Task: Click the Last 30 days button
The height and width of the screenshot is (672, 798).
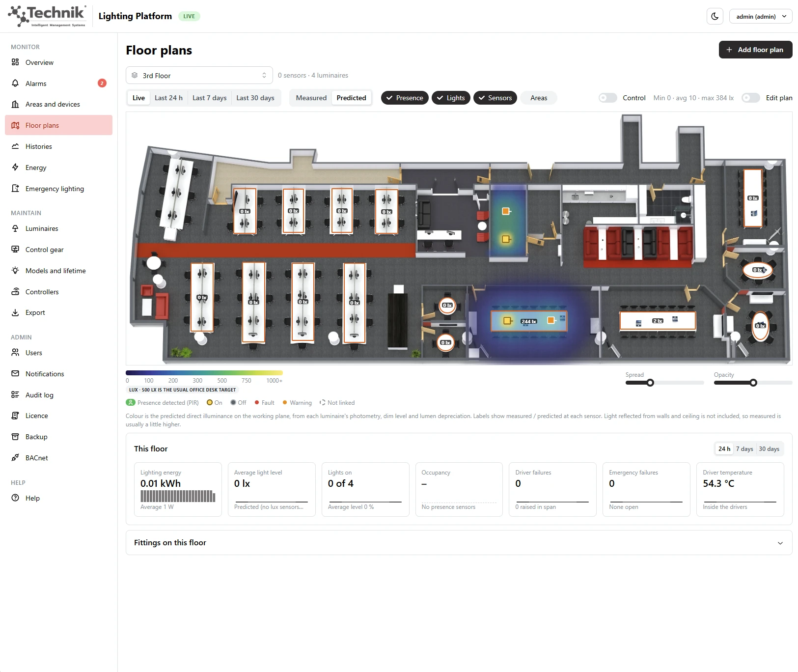Action: (x=255, y=98)
